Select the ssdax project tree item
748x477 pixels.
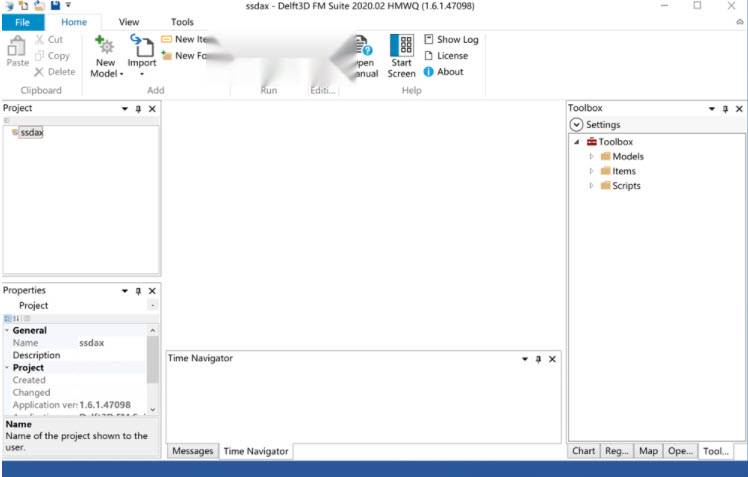31,133
